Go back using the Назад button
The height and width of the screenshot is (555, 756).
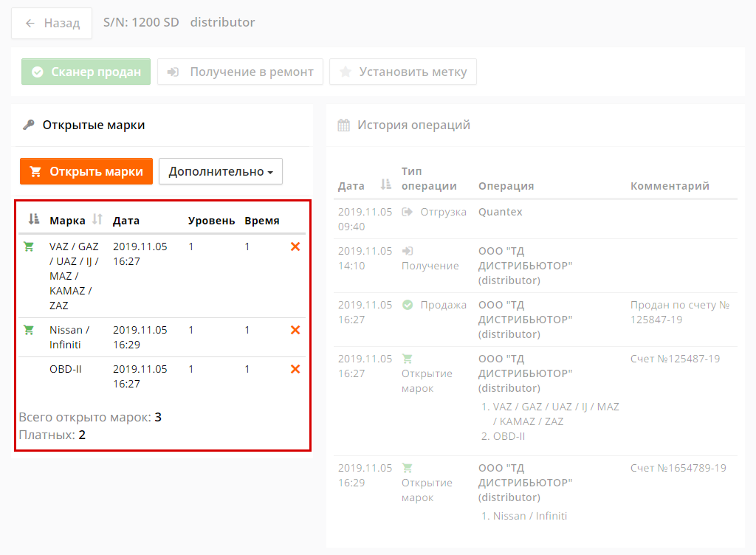point(52,23)
